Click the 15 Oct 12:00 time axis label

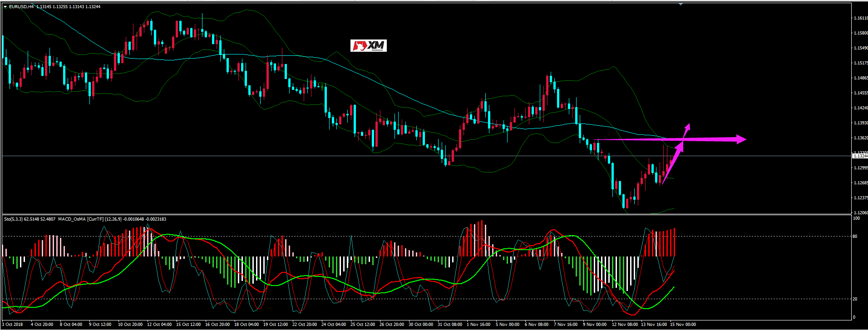(x=188, y=325)
